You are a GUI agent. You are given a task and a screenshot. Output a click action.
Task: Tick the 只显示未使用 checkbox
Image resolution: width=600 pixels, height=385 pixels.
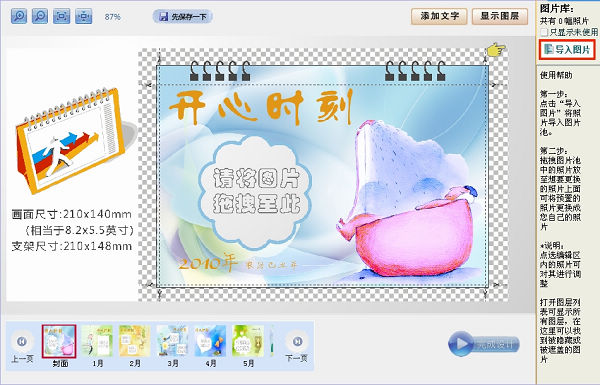(544, 32)
